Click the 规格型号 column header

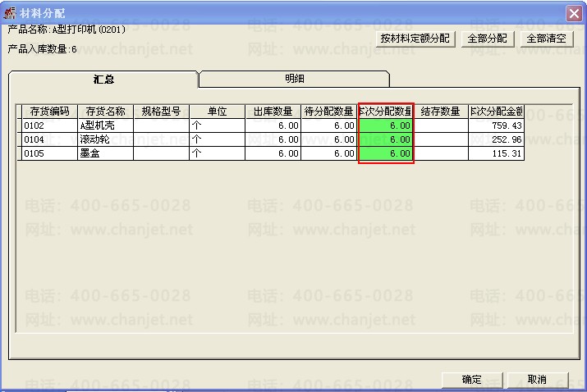[x=162, y=112]
